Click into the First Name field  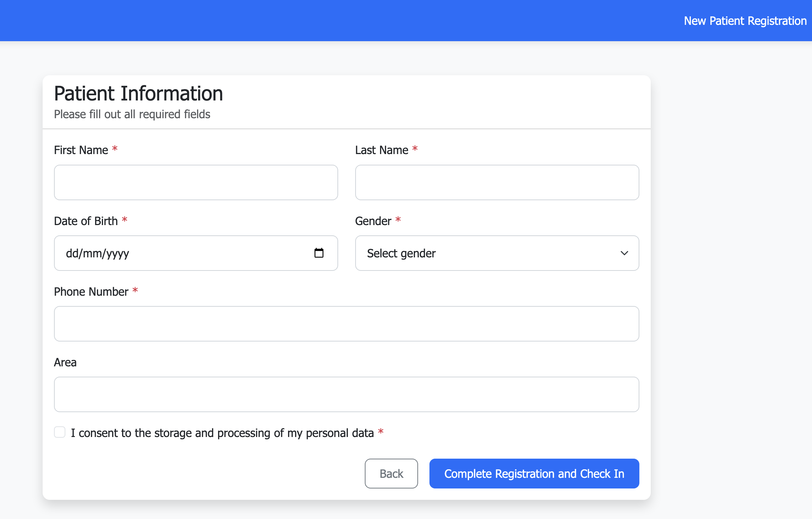click(x=196, y=182)
